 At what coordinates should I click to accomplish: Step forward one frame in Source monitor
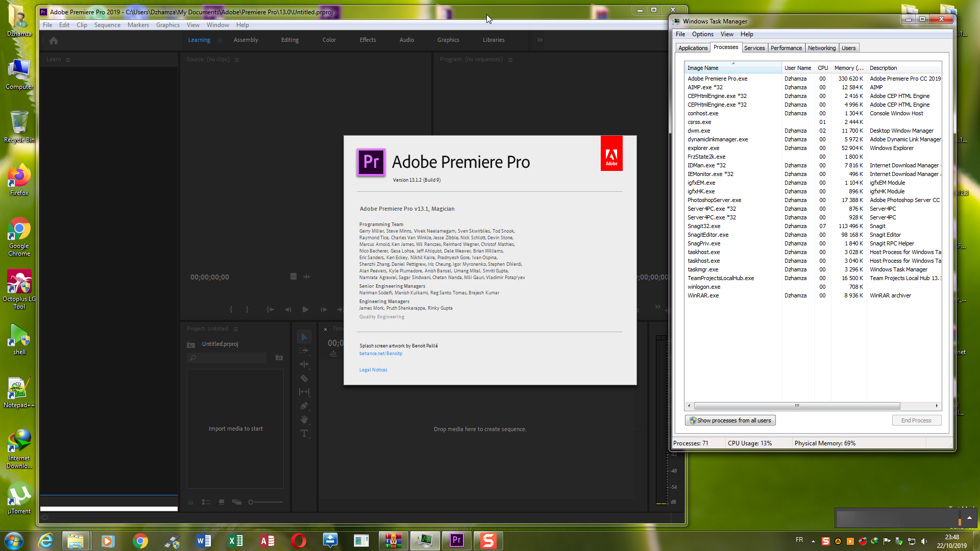point(324,309)
